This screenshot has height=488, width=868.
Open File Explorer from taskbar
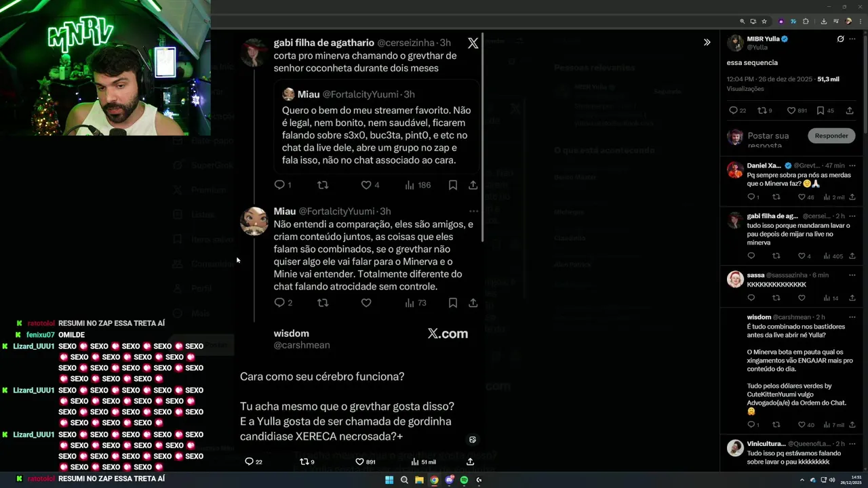pos(419,480)
